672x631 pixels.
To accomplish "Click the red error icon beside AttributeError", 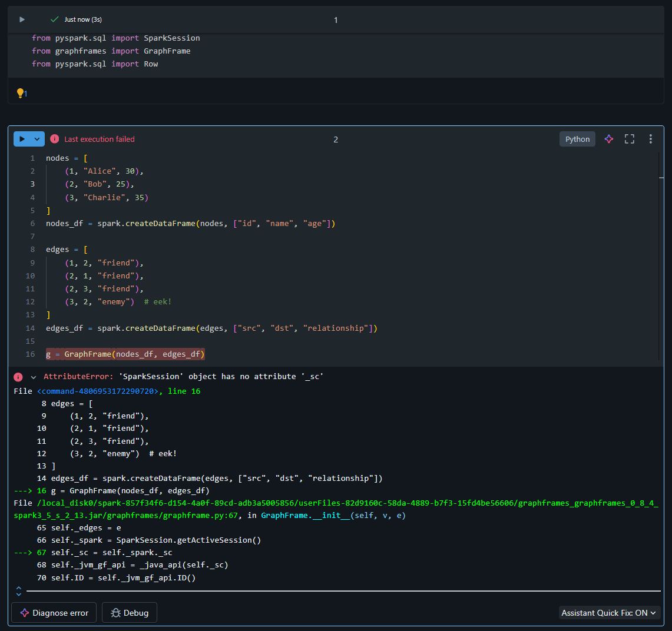I will coord(18,377).
